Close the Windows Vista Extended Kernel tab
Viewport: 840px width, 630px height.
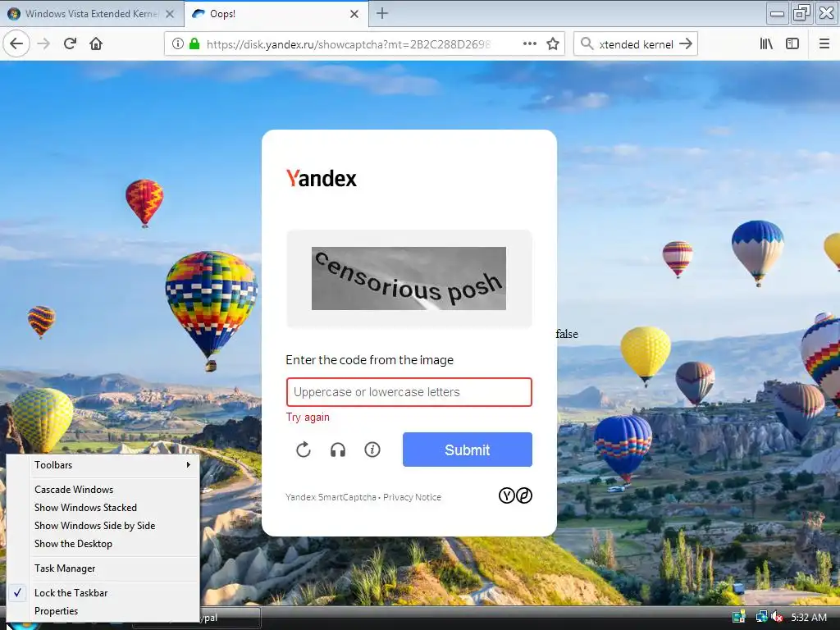click(x=170, y=14)
